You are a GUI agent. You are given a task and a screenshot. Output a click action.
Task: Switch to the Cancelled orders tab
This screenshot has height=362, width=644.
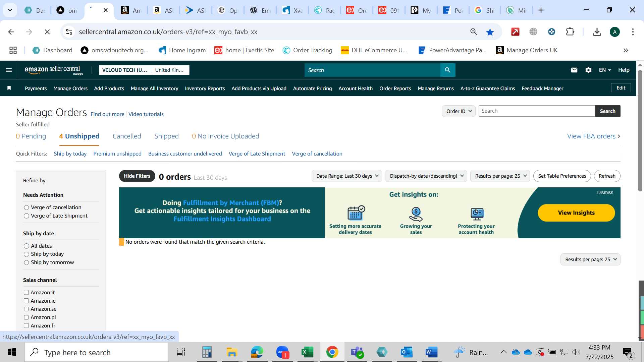pyautogui.click(x=127, y=136)
